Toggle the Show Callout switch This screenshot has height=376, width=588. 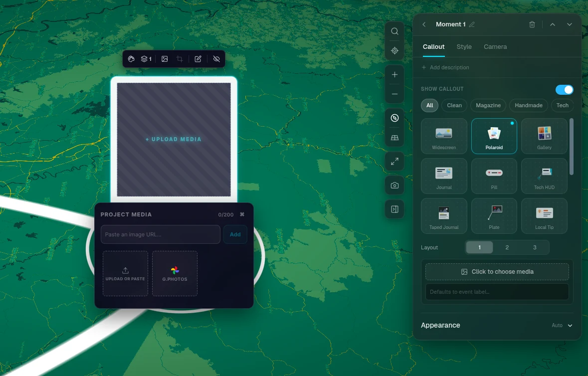click(x=564, y=90)
